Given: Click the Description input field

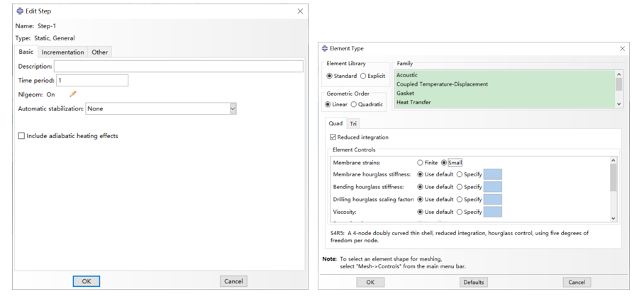Looking at the screenshot, I should [x=177, y=67].
